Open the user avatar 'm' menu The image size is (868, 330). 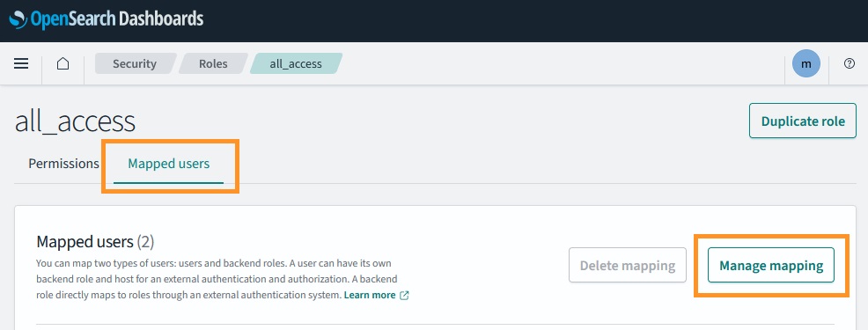click(x=806, y=63)
